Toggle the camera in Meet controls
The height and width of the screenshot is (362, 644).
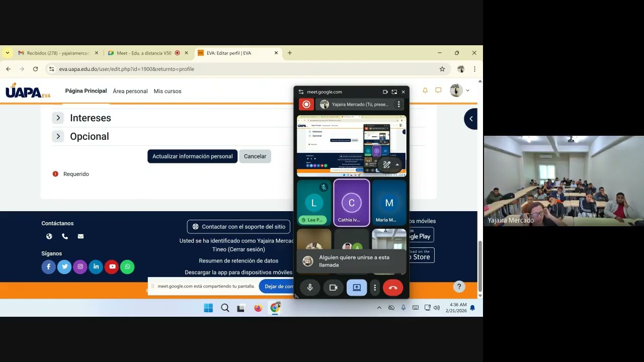pyautogui.click(x=333, y=288)
